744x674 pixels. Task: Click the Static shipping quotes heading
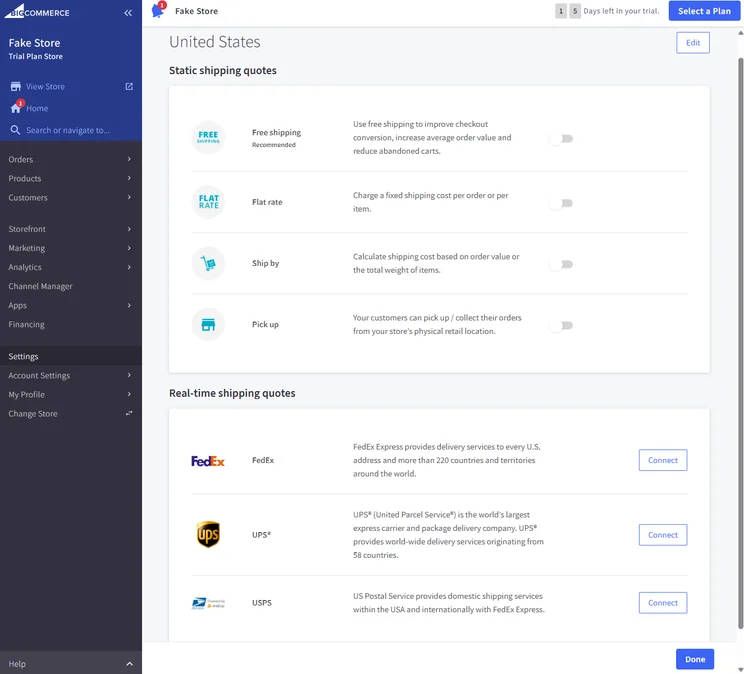[x=223, y=70]
